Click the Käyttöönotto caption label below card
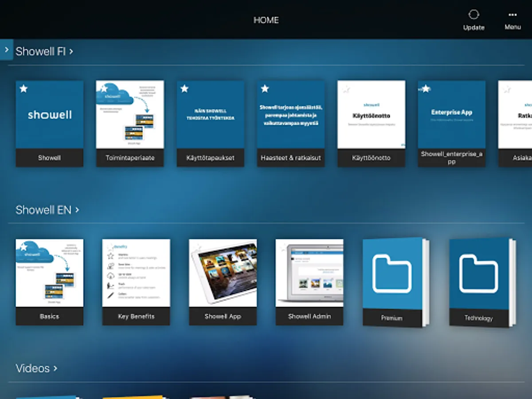Screen dimensions: 532x399 click(371, 158)
